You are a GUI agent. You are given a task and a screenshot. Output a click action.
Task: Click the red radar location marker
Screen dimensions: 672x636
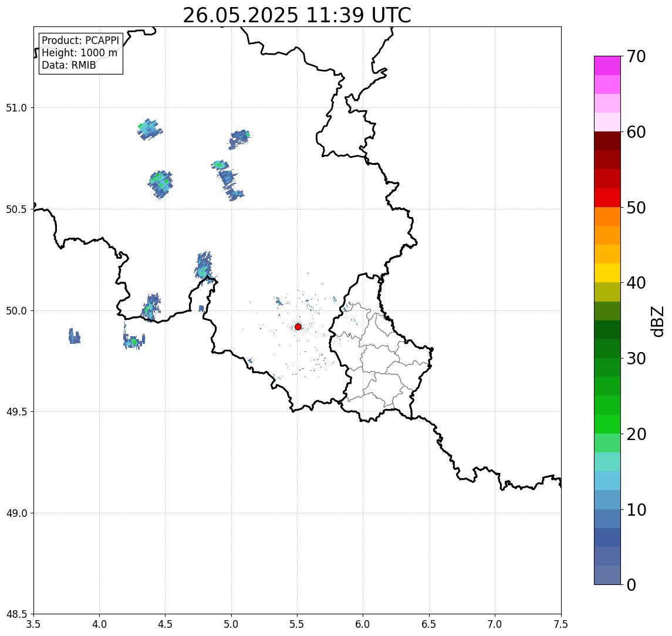298,327
